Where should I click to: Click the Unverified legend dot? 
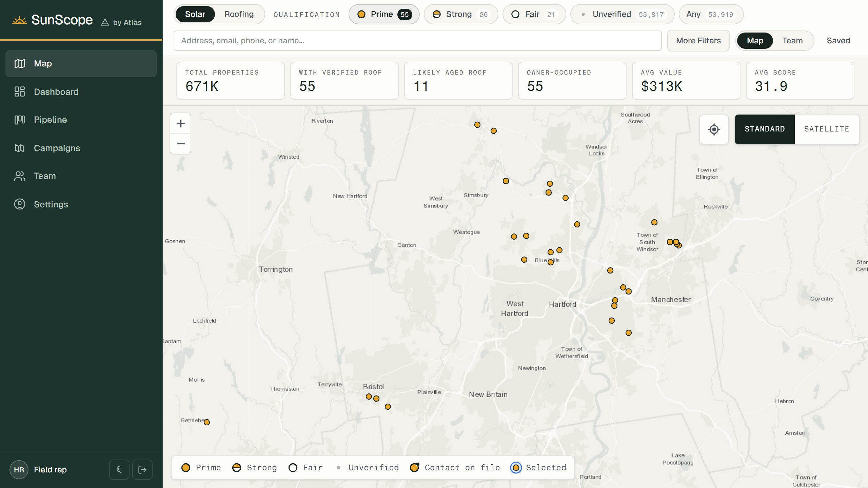338,468
